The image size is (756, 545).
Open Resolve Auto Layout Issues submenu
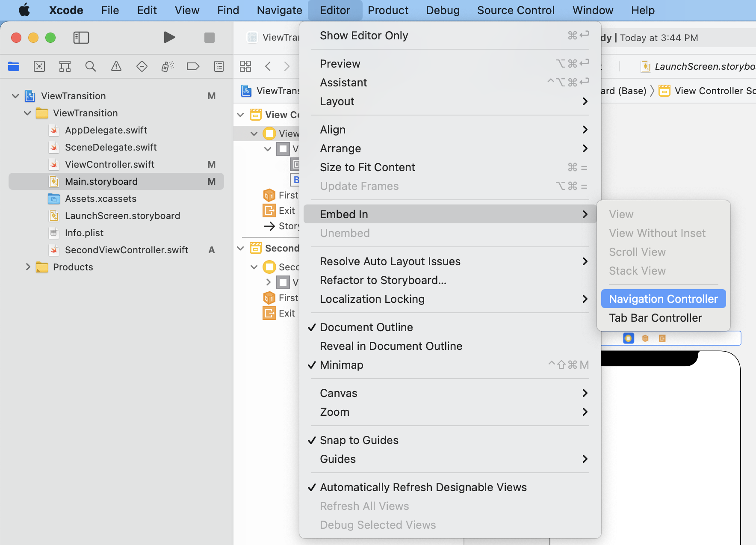[450, 261]
